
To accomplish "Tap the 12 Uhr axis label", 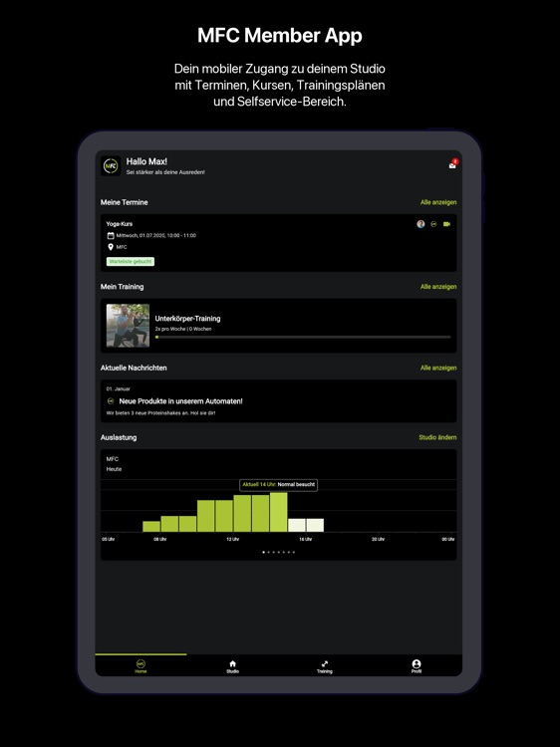I will pyautogui.click(x=232, y=539).
